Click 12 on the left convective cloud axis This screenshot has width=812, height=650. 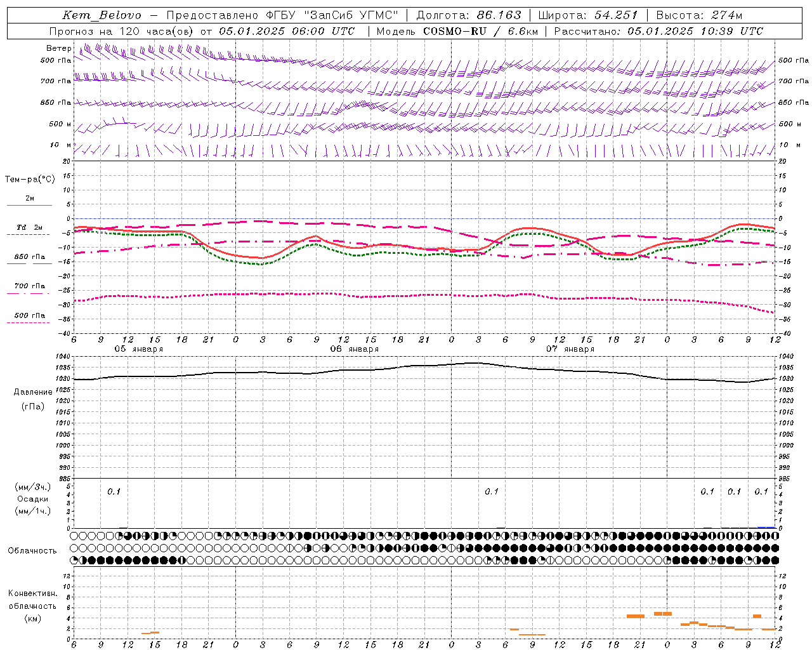67,576
